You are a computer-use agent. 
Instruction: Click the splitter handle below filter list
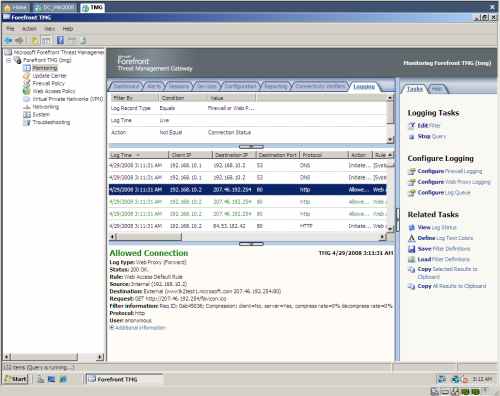(x=251, y=147)
